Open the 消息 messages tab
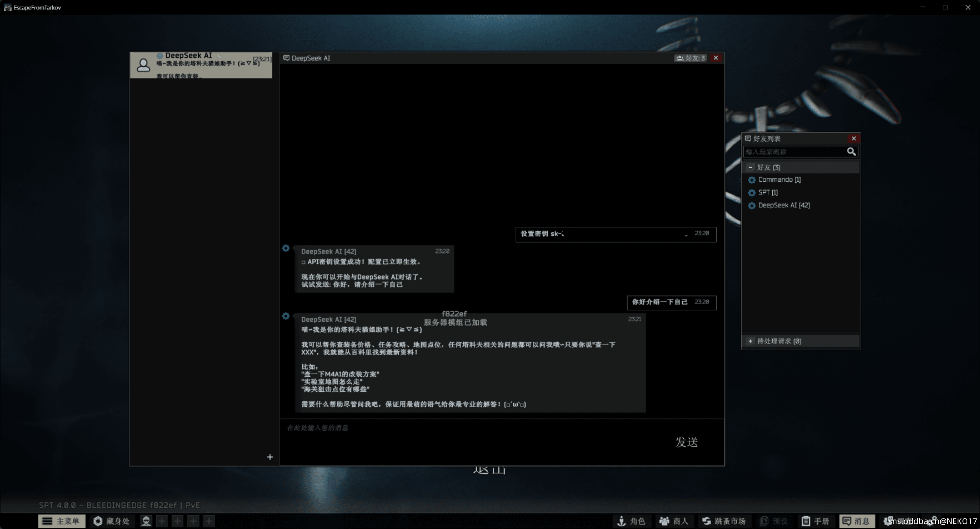The image size is (980, 529). tap(857, 521)
